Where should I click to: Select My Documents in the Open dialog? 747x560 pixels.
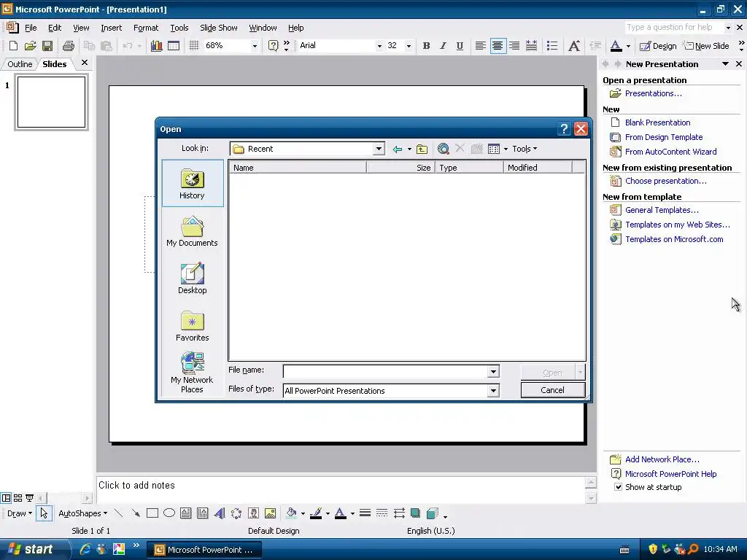[193, 231]
